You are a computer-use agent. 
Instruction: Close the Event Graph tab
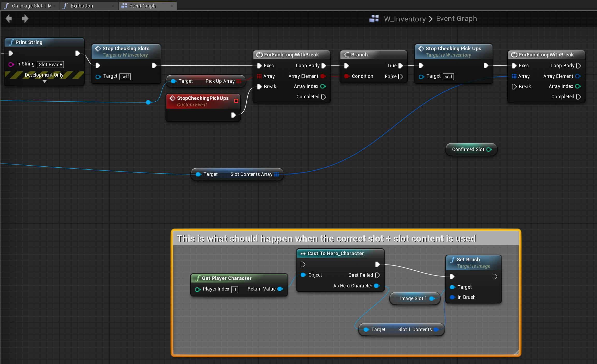pos(172,6)
